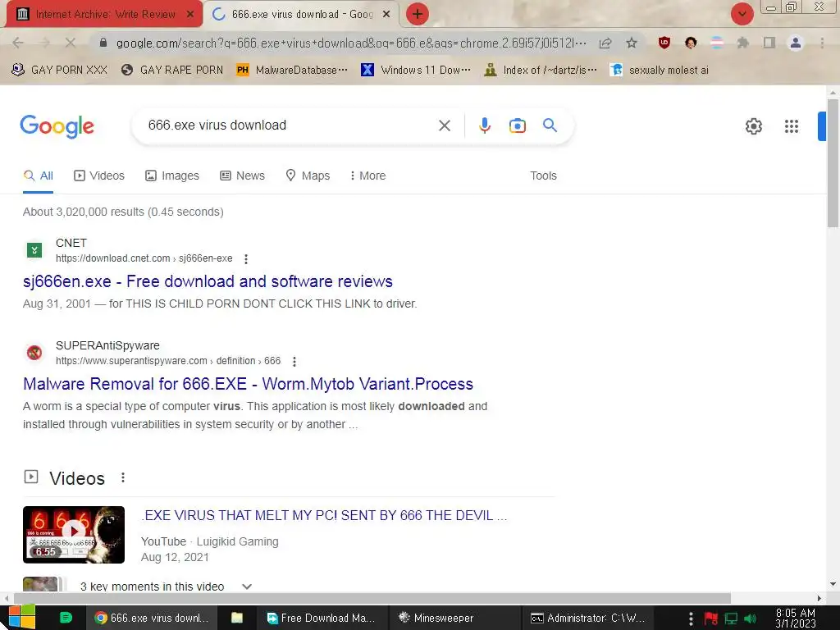Close the 666.exe virus download tab
840x630 pixels.
coord(386,15)
